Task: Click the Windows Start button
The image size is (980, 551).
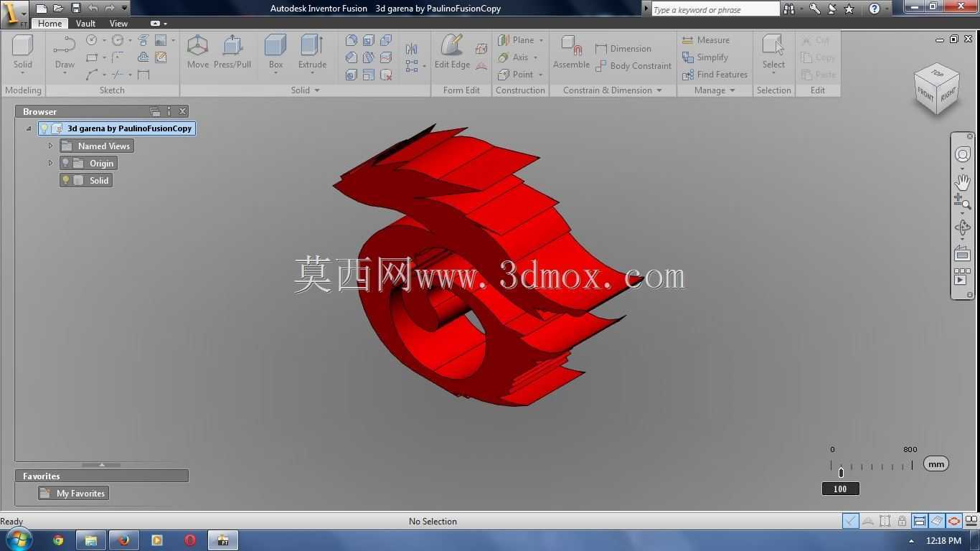Action: 19,540
